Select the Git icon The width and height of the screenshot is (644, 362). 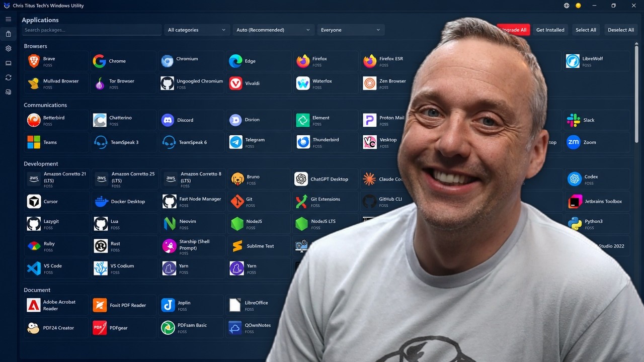click(x=237, y=202)
